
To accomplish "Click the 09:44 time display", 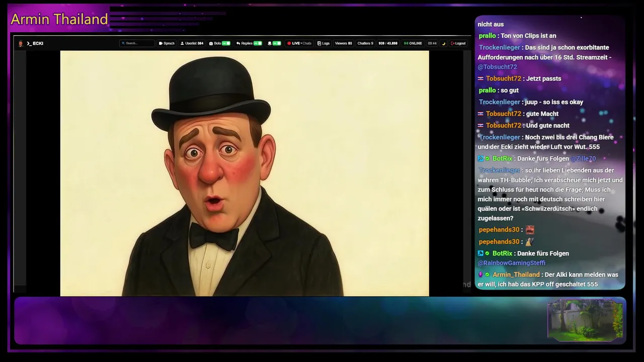I will click(432, 43).
